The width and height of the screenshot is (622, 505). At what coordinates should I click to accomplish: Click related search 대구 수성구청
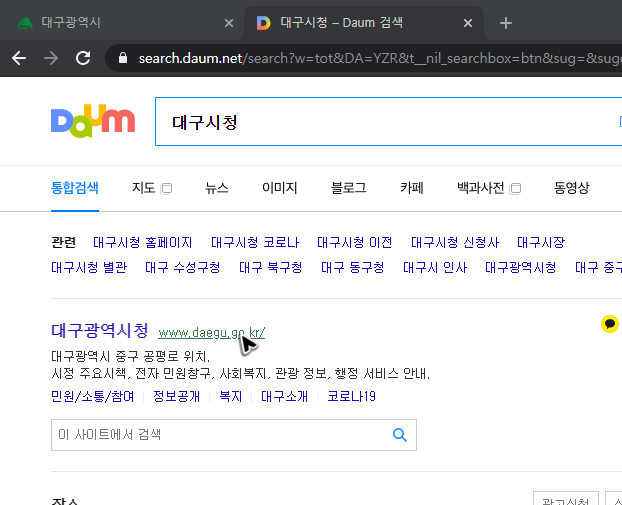182,267
